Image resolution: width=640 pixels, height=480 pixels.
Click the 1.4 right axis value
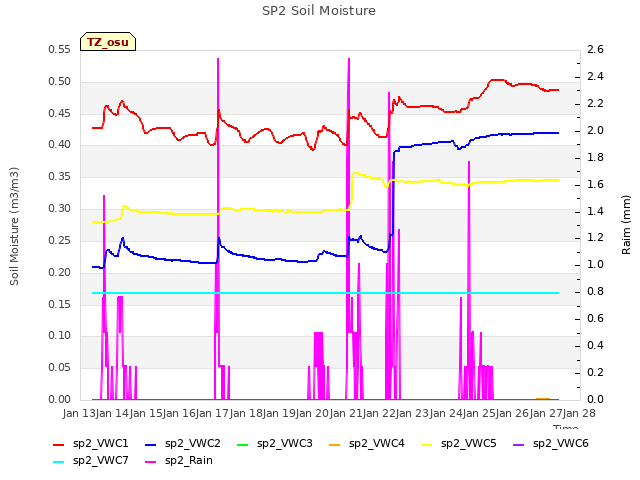pos(595,211)
